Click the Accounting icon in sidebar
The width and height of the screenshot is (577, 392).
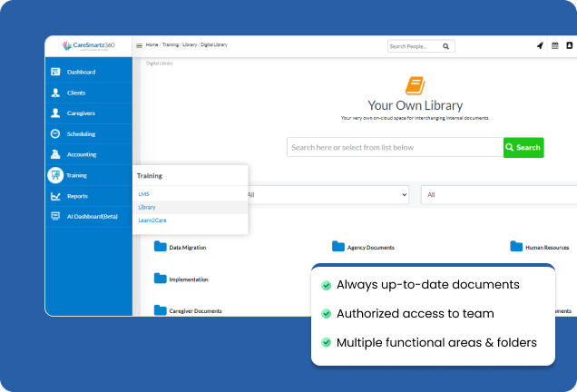[55, 154]
